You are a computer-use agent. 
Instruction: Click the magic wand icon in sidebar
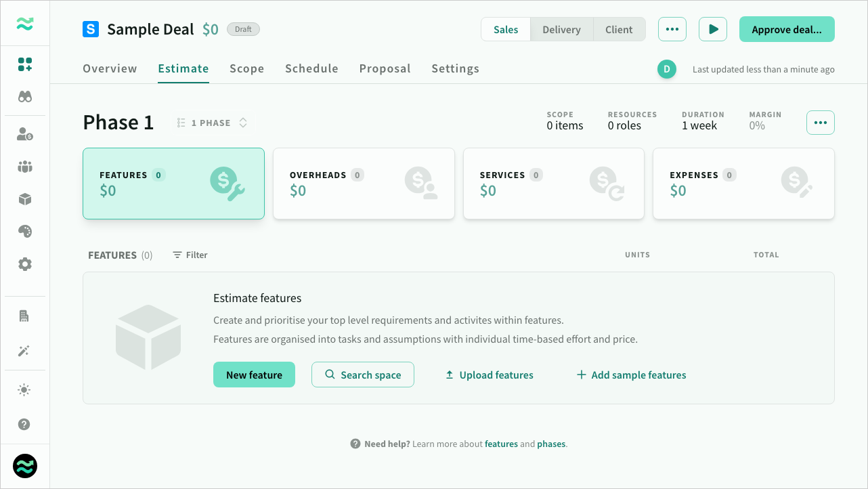click(x=25, y=351)
